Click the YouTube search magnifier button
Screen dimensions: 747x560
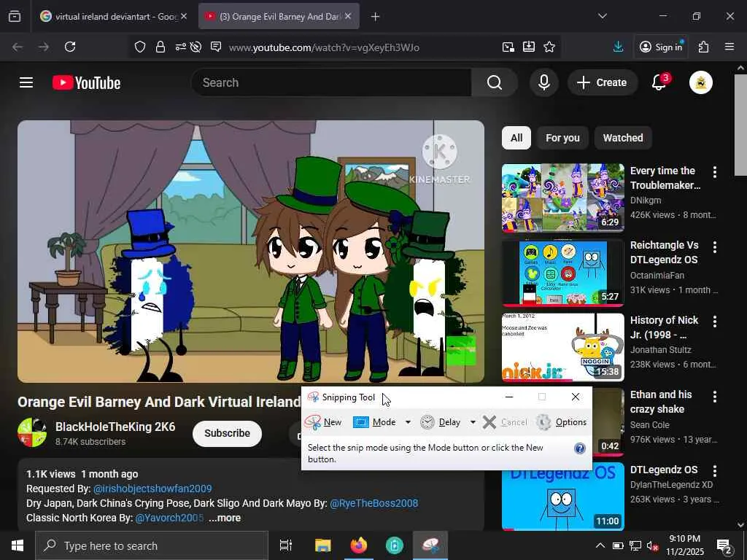[x=494, y=82]
